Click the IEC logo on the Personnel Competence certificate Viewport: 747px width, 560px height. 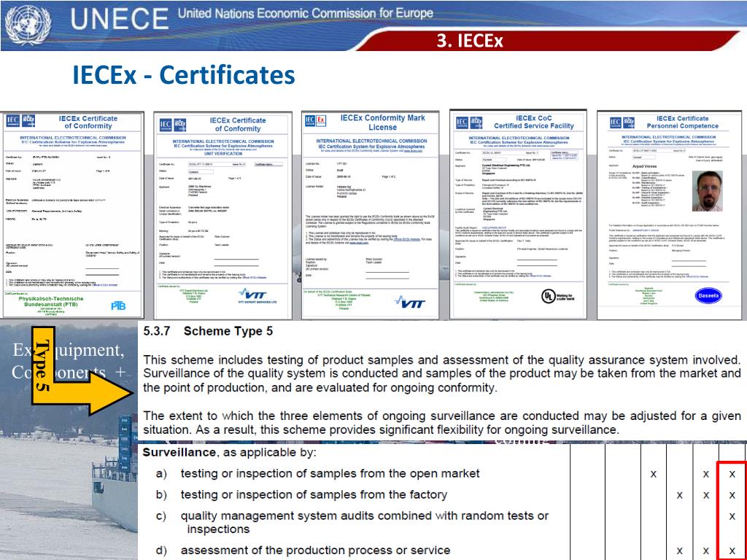pyautogui.click(x=616, y=122)
